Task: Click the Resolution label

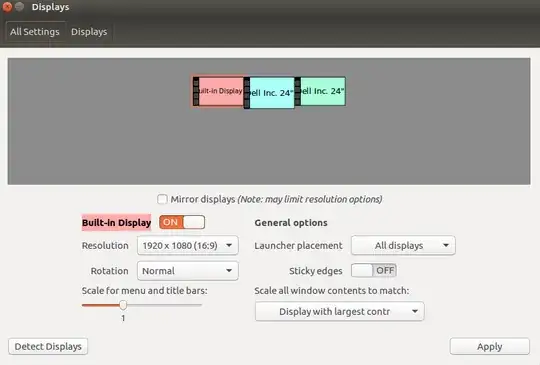Action: [105, 246]
